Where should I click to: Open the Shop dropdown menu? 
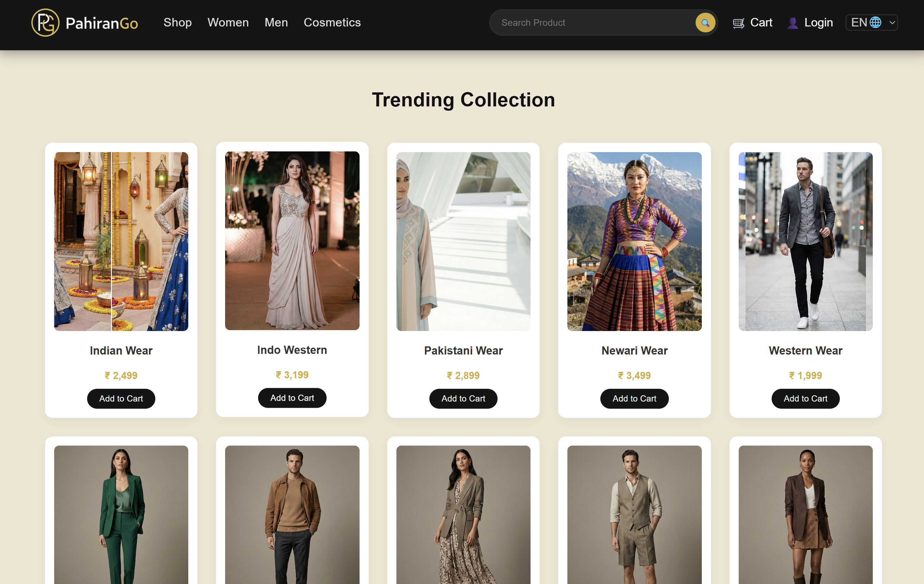tap(177, 23)
